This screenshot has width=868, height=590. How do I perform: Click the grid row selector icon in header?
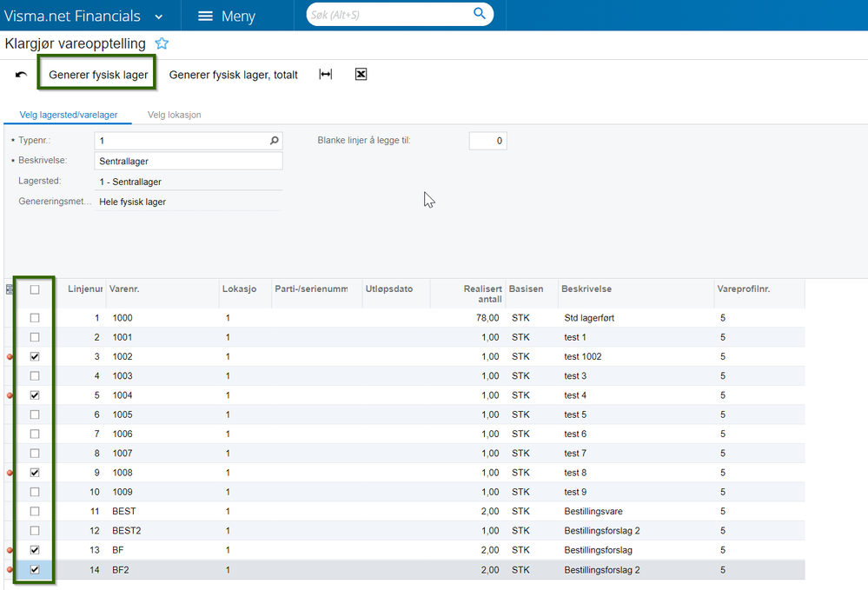coord(10,289)
